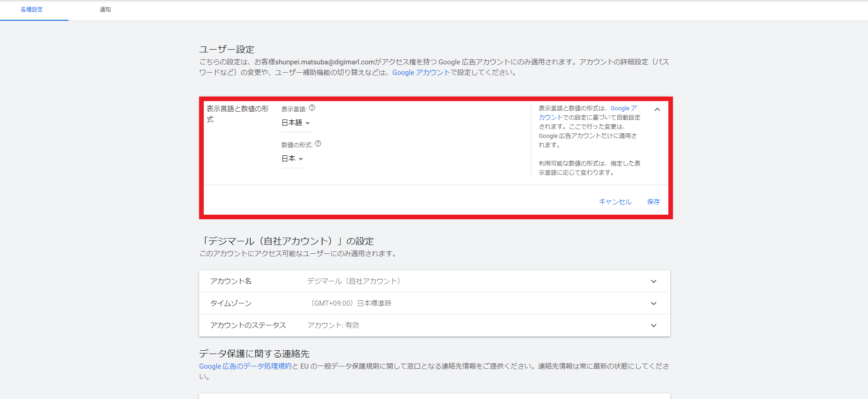Click the 「デジマール（自社アカウント）」の設定 heading
868x399 pixels.
click(x=287, y=241)
